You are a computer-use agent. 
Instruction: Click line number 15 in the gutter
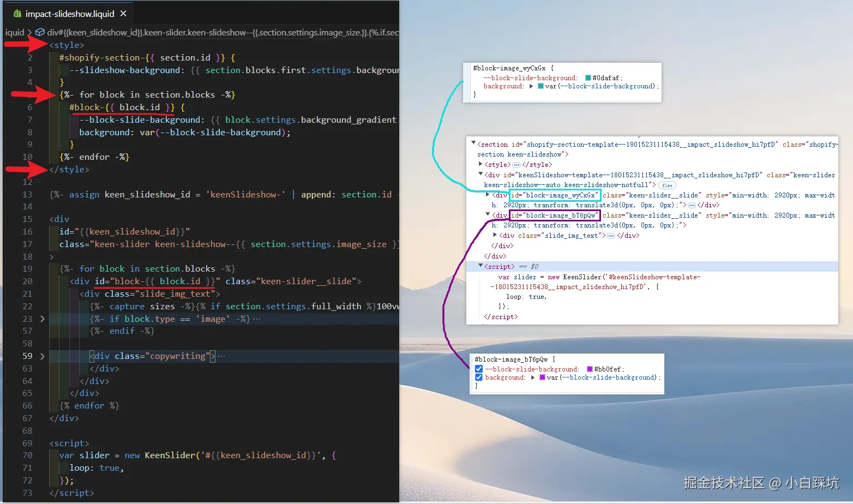click(27, 219)
